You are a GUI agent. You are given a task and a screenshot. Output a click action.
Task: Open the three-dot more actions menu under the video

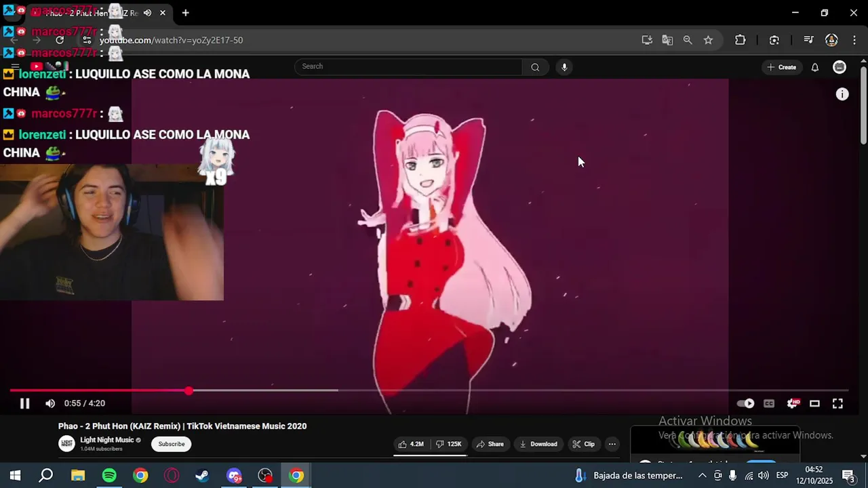click(x=612, y=444)
